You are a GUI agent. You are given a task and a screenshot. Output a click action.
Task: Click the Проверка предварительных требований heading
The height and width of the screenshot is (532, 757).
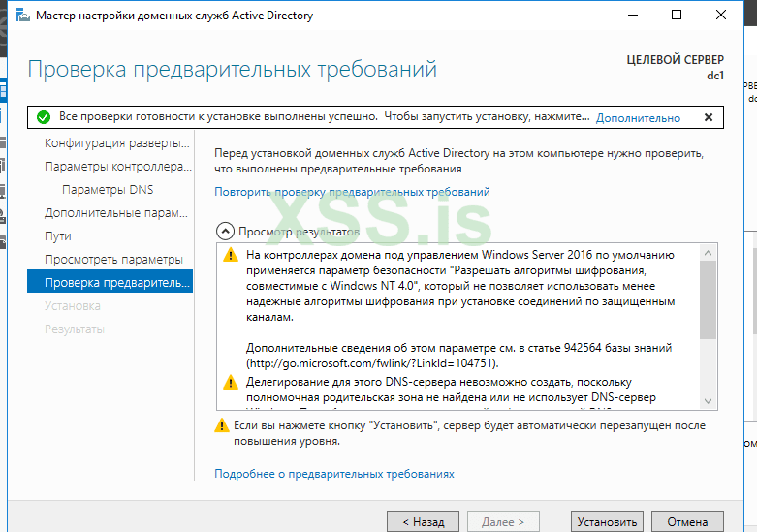coord(233,69)
